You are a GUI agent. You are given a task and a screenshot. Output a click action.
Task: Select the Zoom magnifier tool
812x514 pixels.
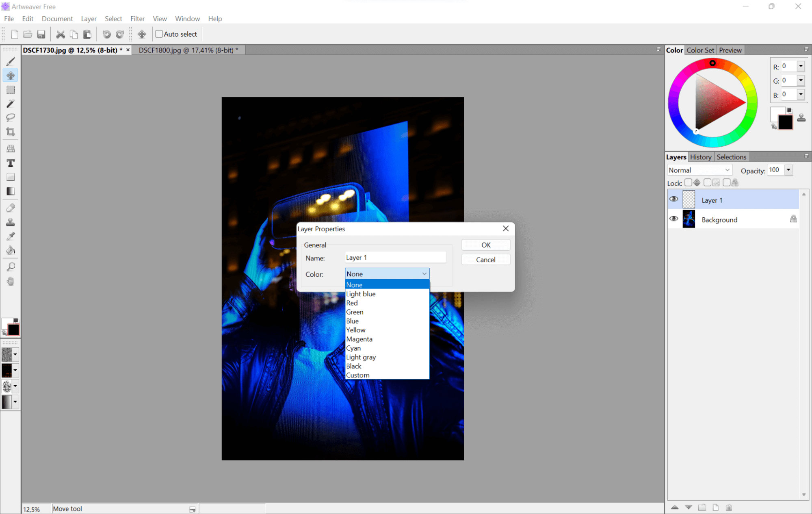coord(11,267)
